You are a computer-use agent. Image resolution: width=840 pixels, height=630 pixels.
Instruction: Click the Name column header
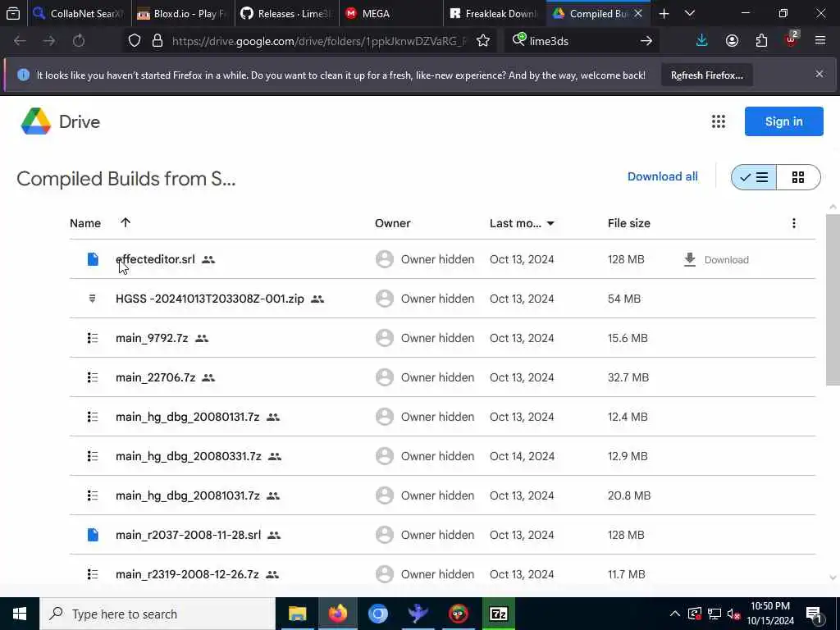[x=85, y=223]
